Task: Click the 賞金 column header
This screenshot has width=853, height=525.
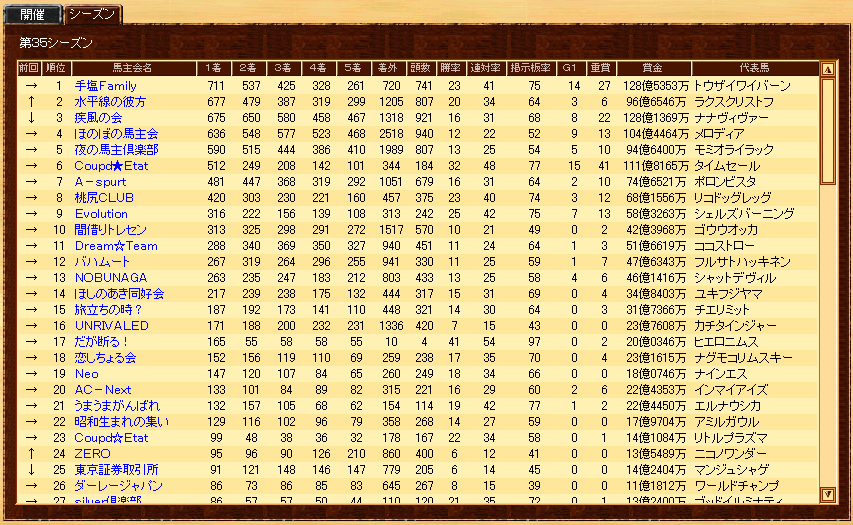Action: coord(652,68)
